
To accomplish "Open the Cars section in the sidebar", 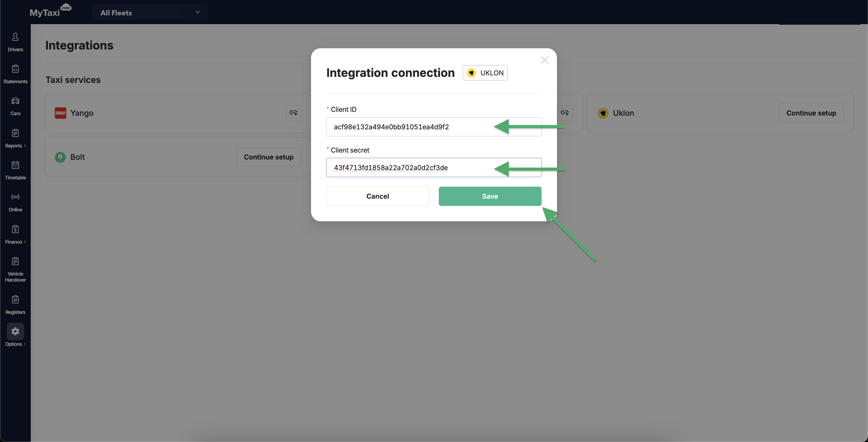I will click(x=15, y=106).
